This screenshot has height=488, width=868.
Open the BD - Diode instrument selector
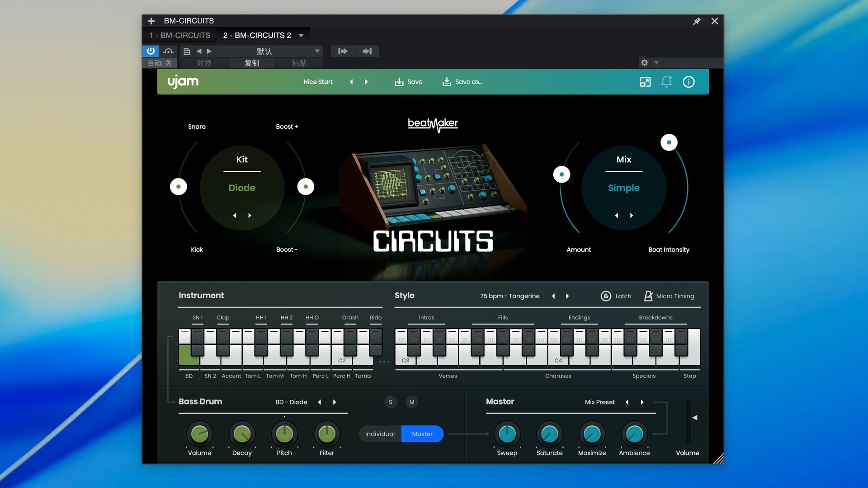point(291,402)
